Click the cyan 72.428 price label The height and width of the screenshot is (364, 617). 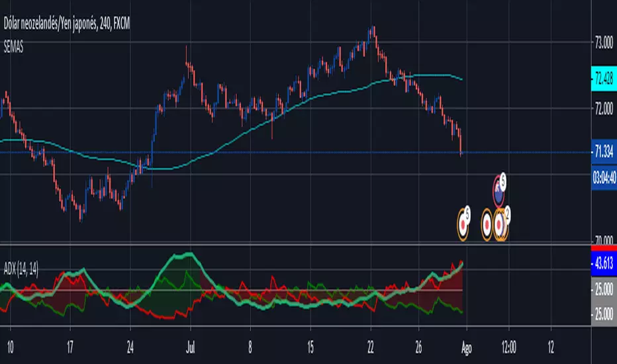point(604,79)
